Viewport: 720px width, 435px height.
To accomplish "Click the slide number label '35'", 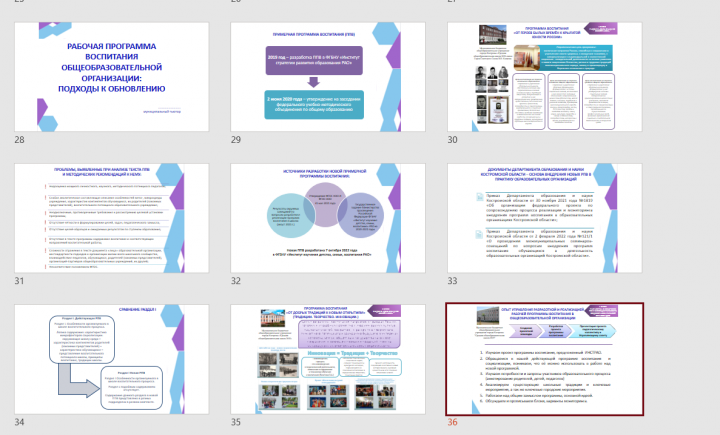I will (x=236, y=422).
